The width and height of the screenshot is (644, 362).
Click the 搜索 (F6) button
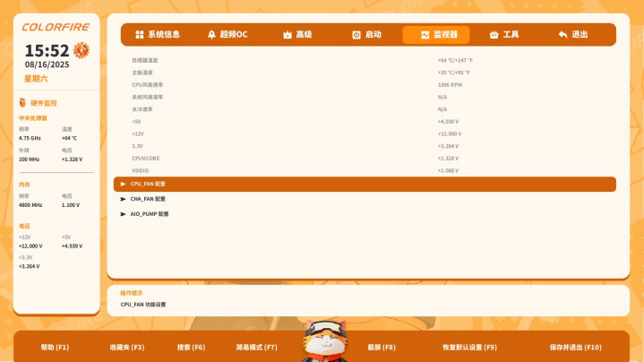(191, 347)
